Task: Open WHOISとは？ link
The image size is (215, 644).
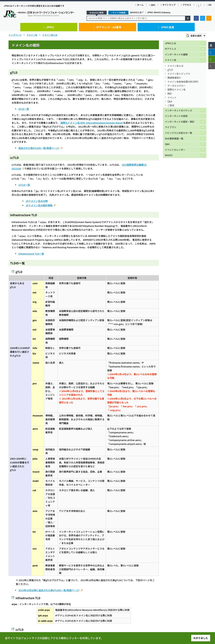Action: point(137,13)
